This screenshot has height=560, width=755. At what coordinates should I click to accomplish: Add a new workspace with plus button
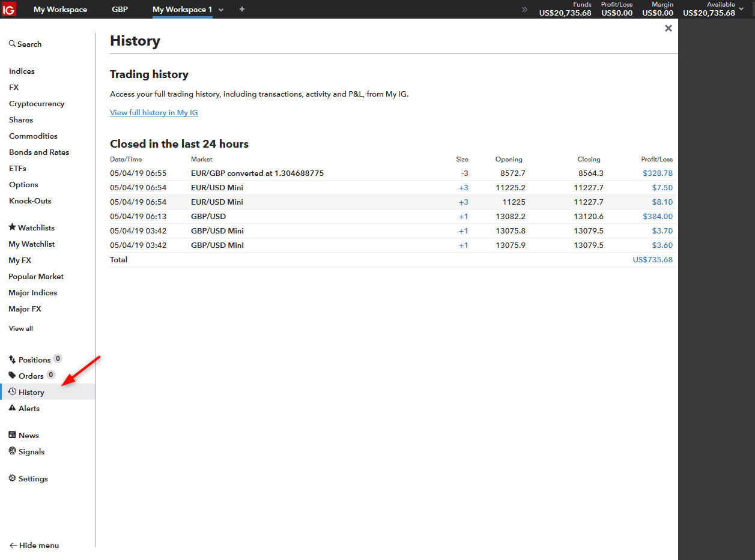pos(242,9)
